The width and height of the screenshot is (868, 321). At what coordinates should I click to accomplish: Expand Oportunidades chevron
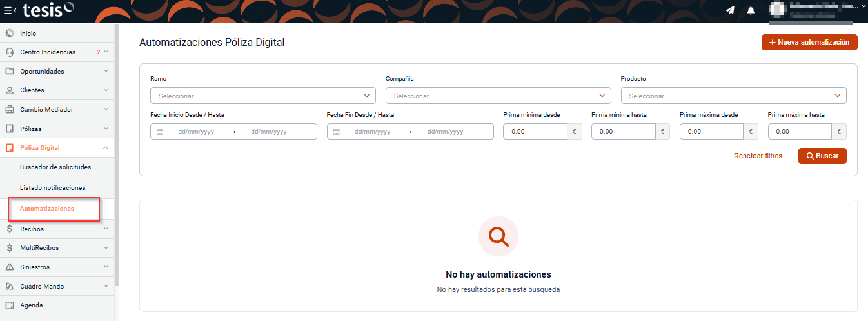pos(106,71)
